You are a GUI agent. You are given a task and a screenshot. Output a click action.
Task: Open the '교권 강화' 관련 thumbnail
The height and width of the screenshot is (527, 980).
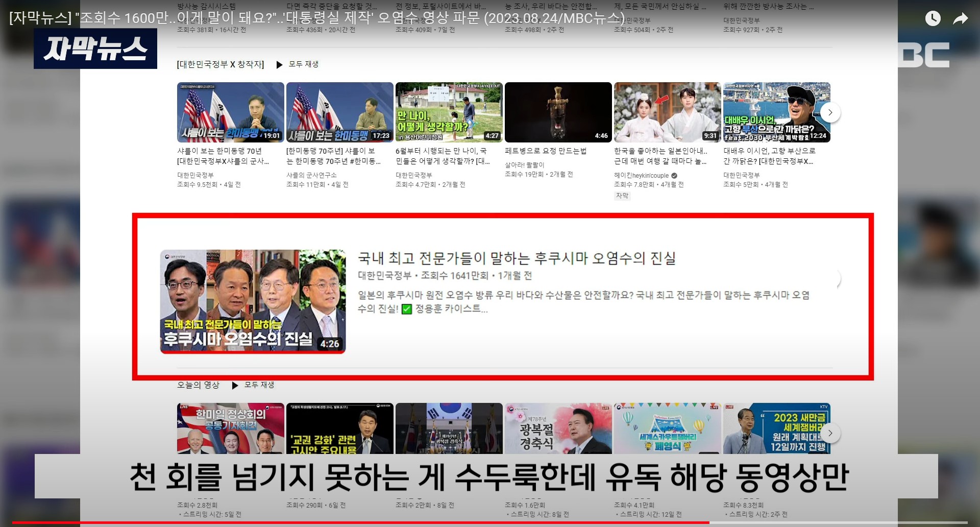(x=339, y=428)
